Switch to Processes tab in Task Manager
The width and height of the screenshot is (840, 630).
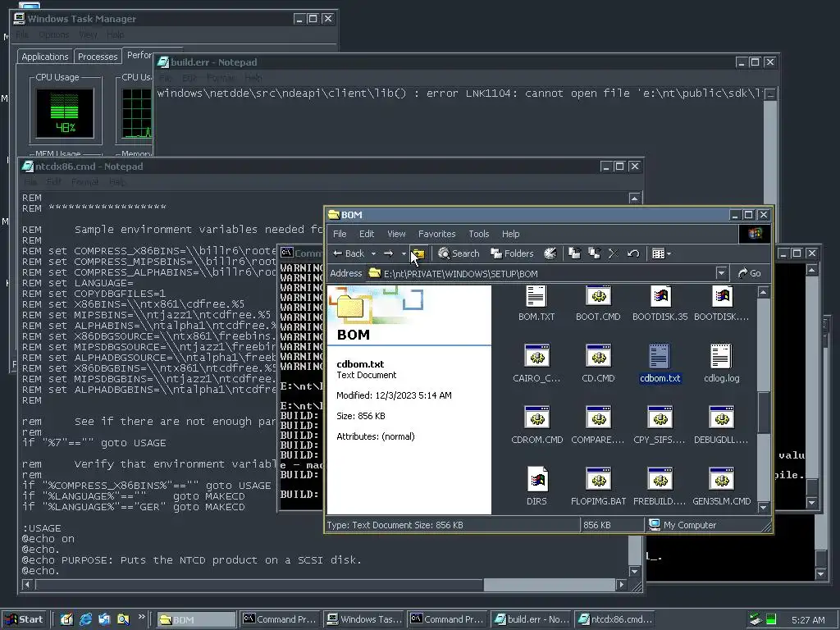[x=98, y=57]
